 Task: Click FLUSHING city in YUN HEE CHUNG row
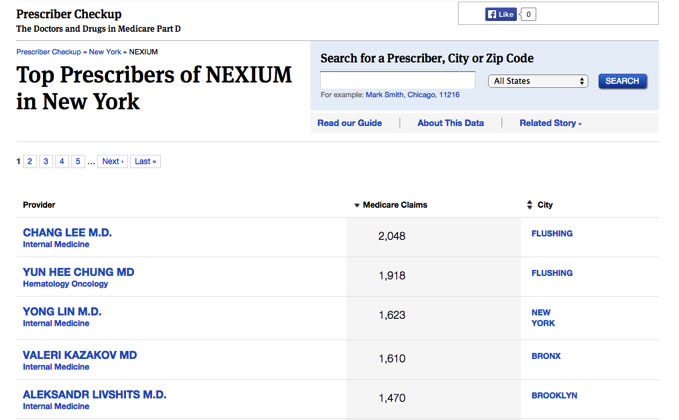tap(552, 273)
